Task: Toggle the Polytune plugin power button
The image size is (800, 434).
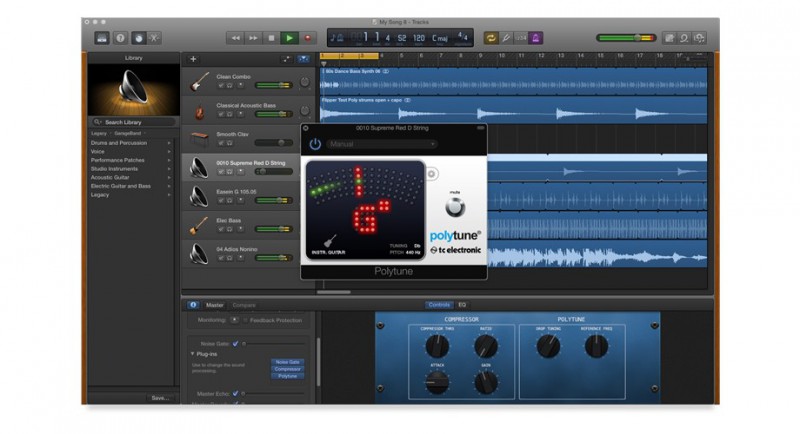Action: tap(315, 144)
